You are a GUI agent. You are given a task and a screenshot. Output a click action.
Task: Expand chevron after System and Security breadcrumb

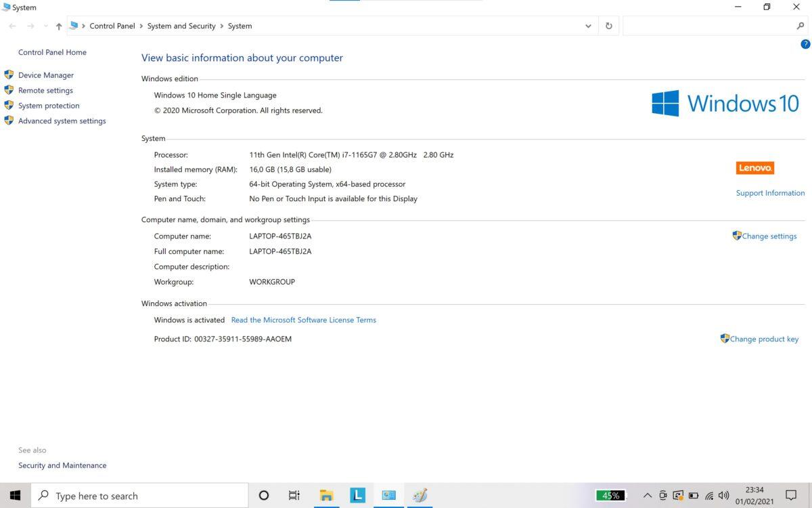tap(221, 26)
